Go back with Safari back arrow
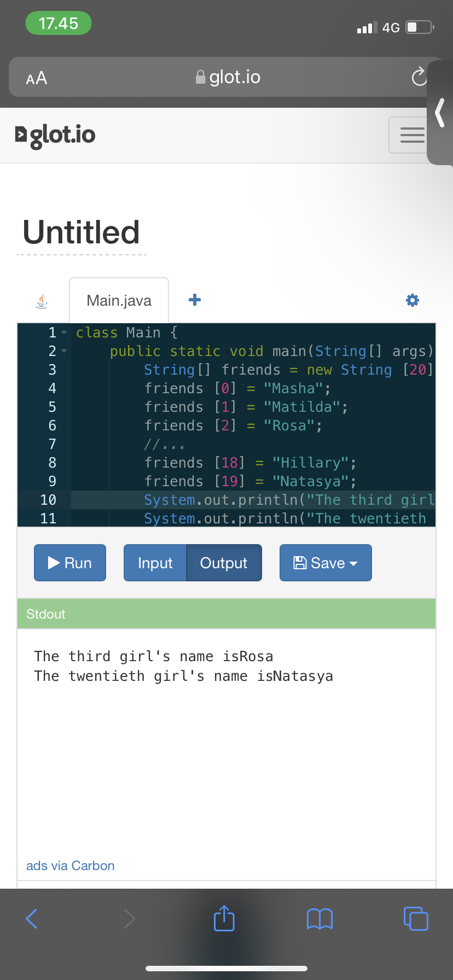Image resolution: width=453 pixels, height=980 pixels. click(x=32, y=918)
